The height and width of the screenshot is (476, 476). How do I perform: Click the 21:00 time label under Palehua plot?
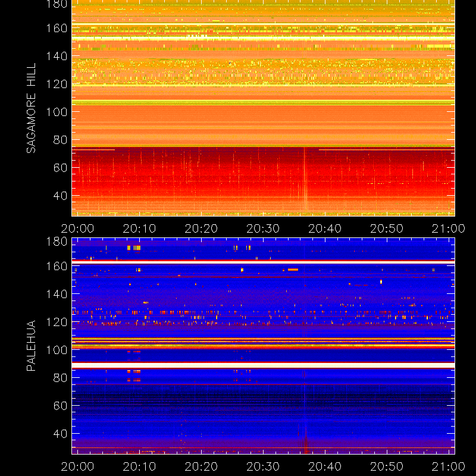tap(449, 466)
